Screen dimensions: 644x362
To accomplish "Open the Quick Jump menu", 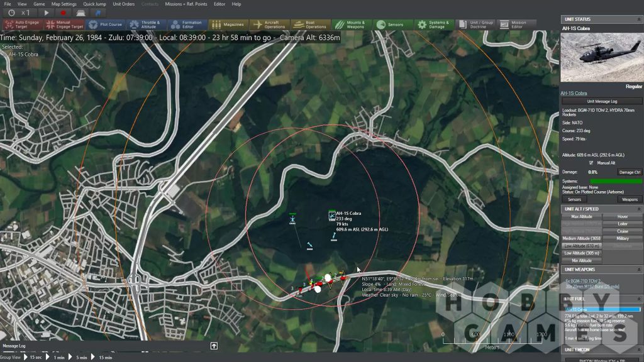I will tap(94, 4).
